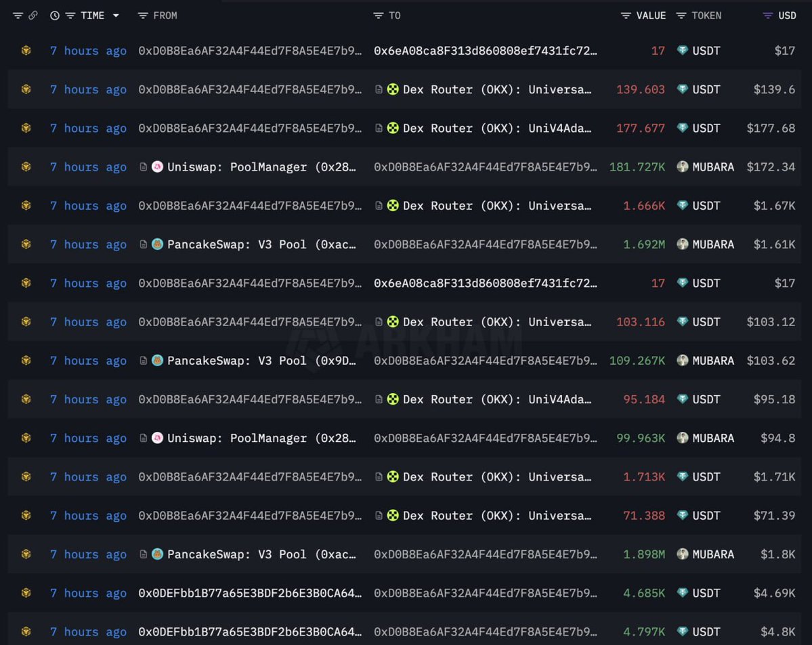Click the PancakeSwap logo in the 1.692M row
812x645 pixels.
(x=157, y=244)
